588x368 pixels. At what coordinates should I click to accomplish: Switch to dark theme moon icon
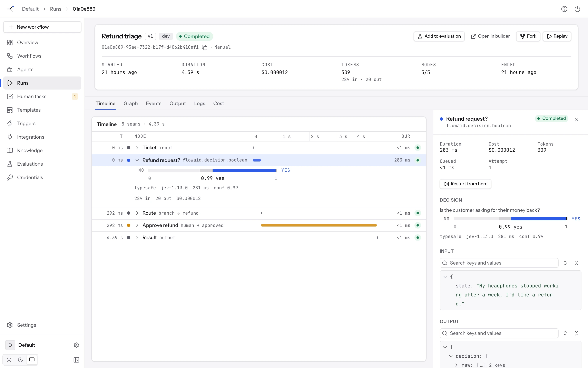pos(20,360)
